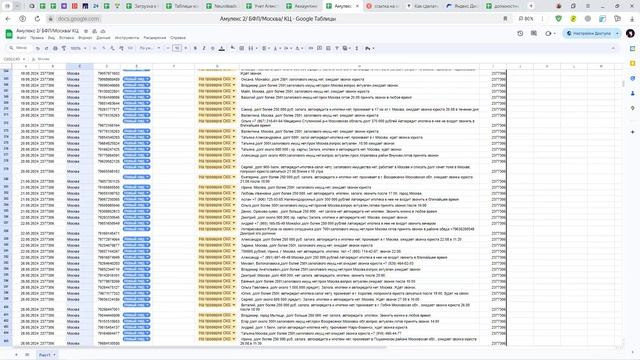Image resolution: width=640 pixels, height=360 pixels.
Task: Open the green shield protection extension
Action: pos(558,19)
